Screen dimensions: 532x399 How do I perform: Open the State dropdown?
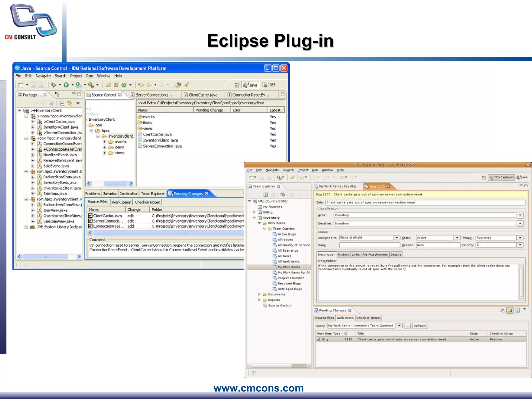[x=457, y=237]
